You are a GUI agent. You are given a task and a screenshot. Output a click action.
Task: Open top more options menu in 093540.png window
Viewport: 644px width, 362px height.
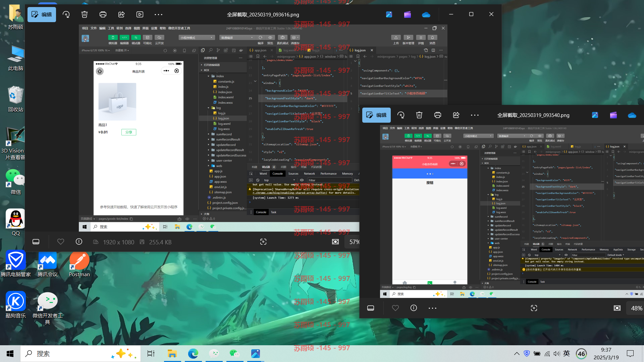475,115
